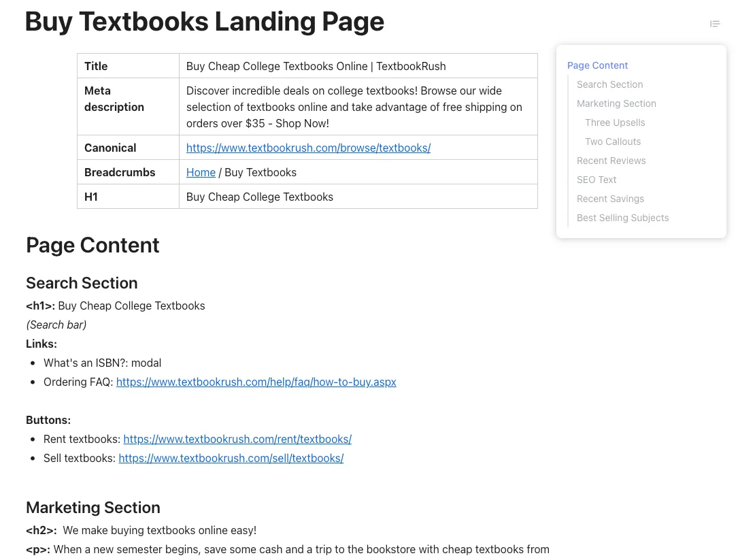Navigate to Recent Reviews in outline
Screen dimensions: 755x560
click(611, 161)
